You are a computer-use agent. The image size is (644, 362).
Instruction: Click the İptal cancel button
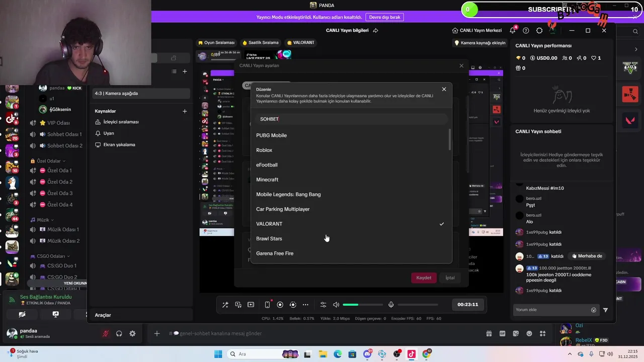450,278
